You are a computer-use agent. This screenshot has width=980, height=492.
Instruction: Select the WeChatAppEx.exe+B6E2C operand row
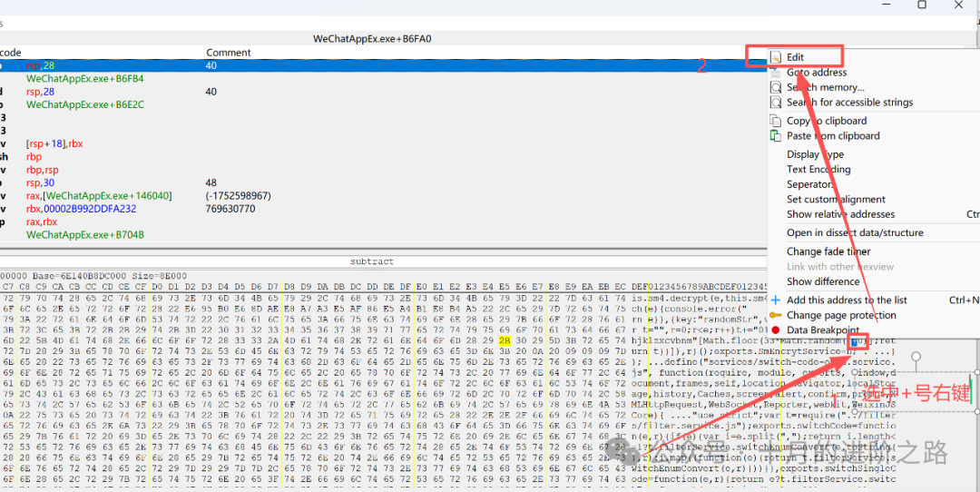tap(85, 104)
